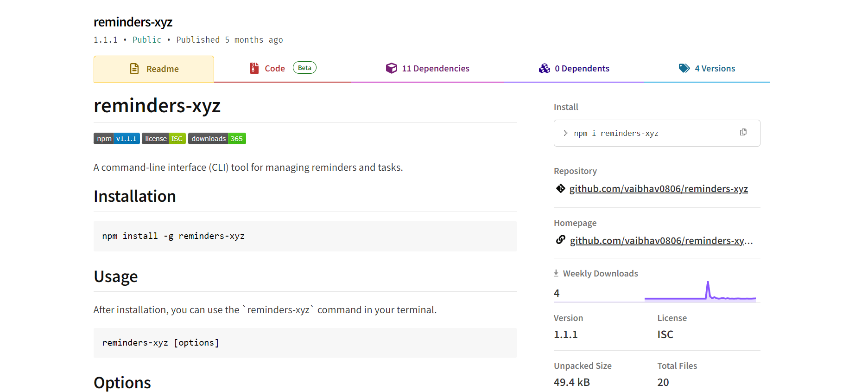868x392 pixels.
Task: Click the Dependents cubes icon
Action: [x=544, y=68]
